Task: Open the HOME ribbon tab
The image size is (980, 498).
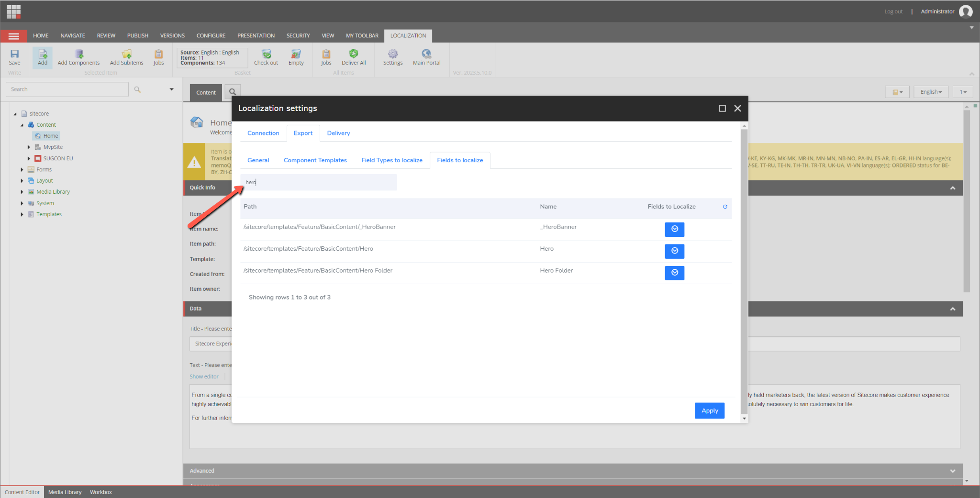Action: pos(41,36)
